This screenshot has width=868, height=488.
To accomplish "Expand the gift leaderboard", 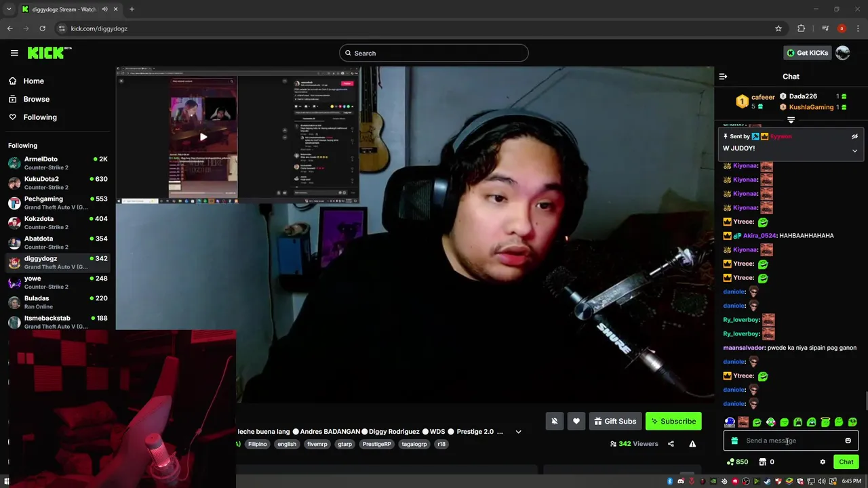I will [x=791, y=120].
